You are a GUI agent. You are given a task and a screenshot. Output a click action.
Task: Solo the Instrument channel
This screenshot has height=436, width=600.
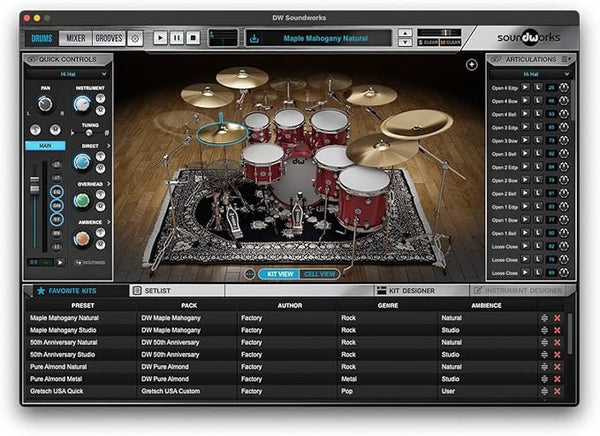tap(100, 98)
